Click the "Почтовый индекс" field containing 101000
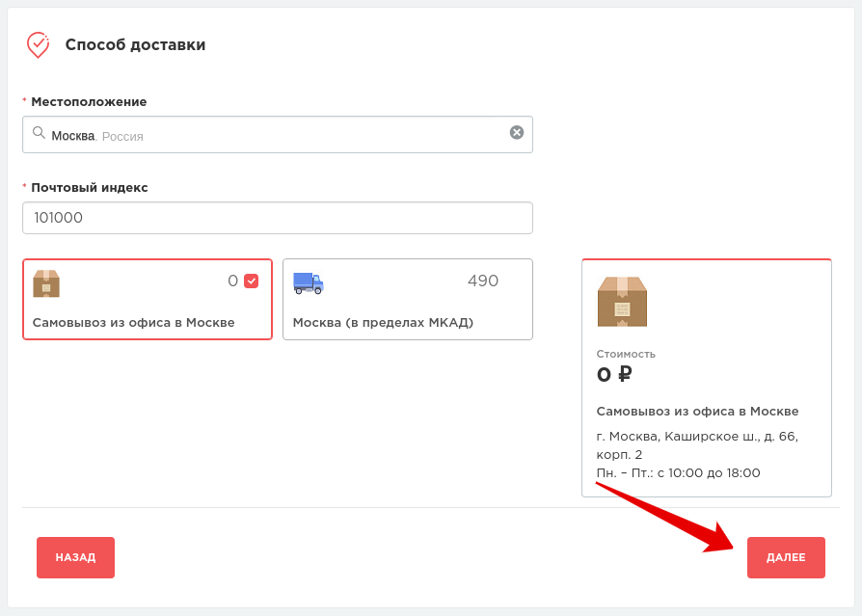Screen dimensions: 862x616 coord(278,218)
